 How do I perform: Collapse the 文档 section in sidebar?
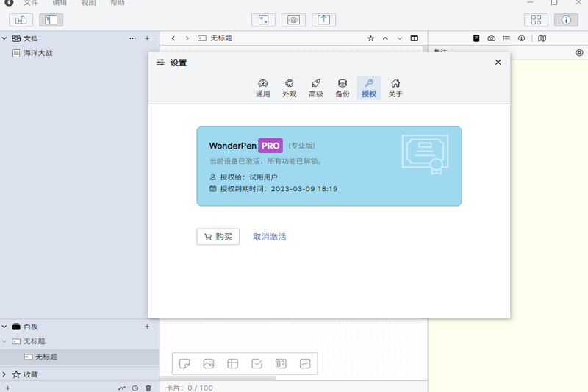(x=4, y=38)
